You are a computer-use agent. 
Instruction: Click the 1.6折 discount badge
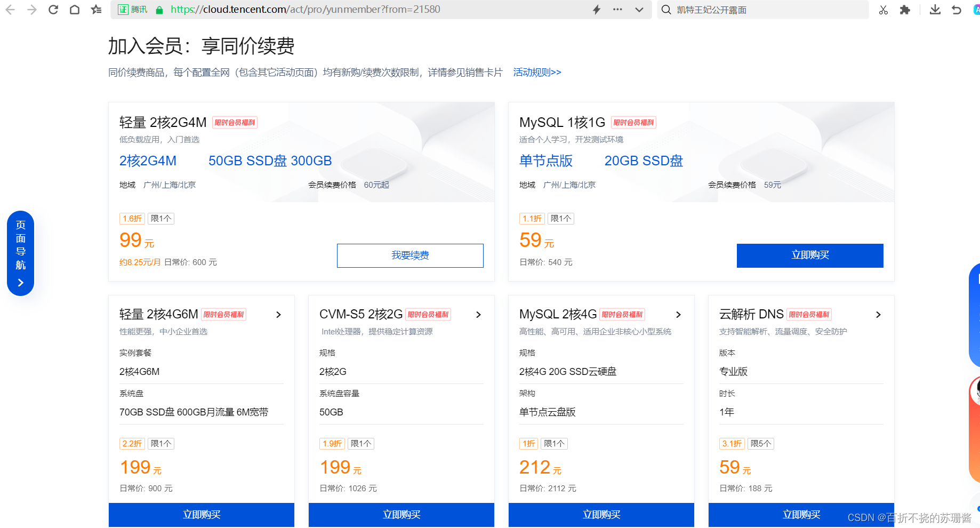132,219
